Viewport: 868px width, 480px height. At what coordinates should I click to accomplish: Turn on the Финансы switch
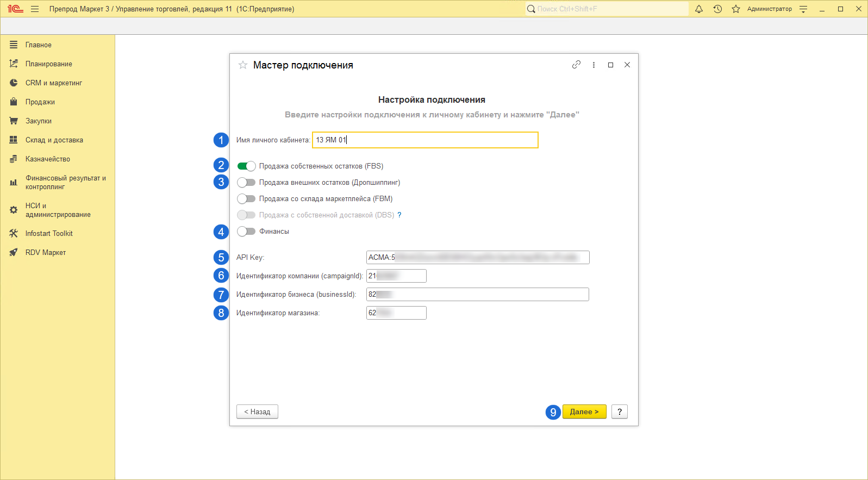click(x=246, y=231)
